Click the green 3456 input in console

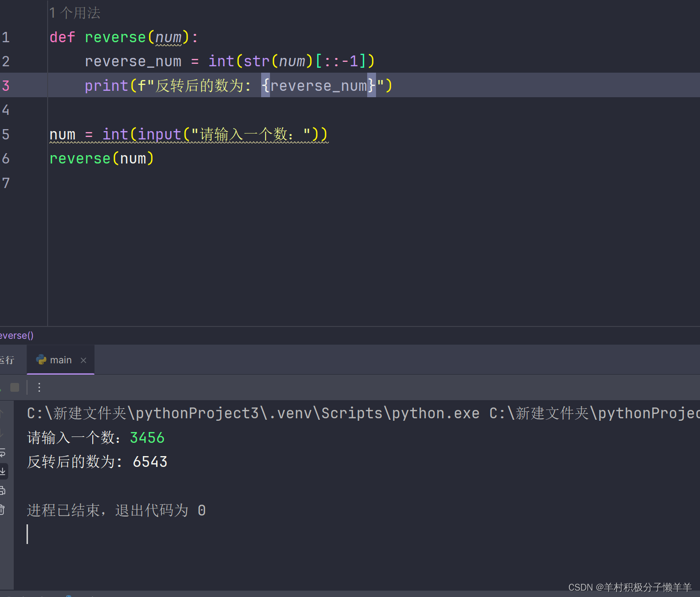(147, 437)
